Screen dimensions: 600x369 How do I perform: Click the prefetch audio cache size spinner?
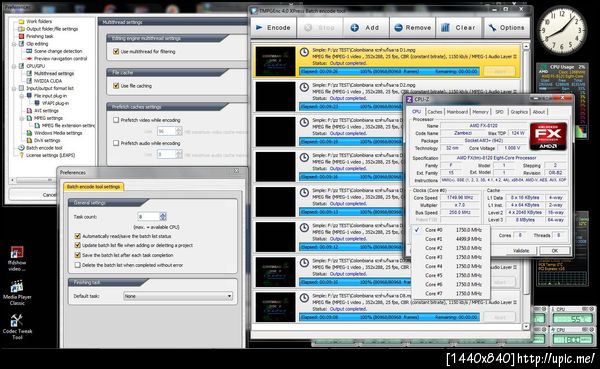pos(179,154)
